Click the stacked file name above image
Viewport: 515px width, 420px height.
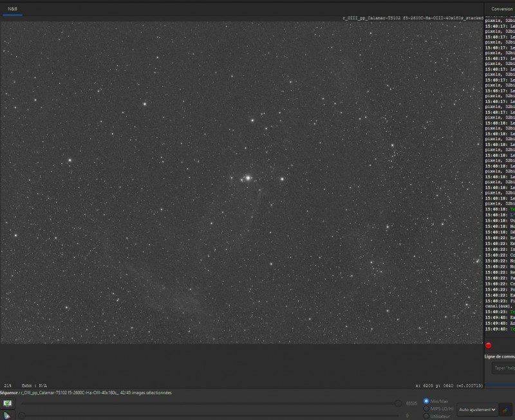413,18
